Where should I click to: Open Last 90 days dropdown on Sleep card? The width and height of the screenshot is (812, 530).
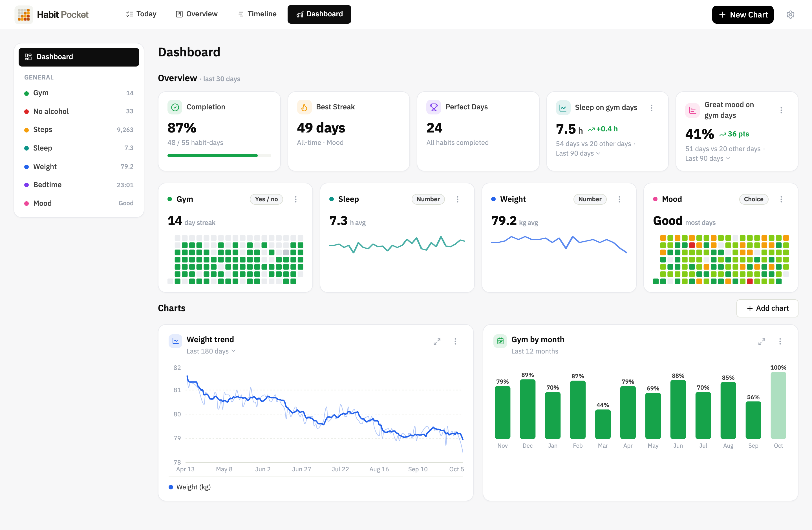578,153
